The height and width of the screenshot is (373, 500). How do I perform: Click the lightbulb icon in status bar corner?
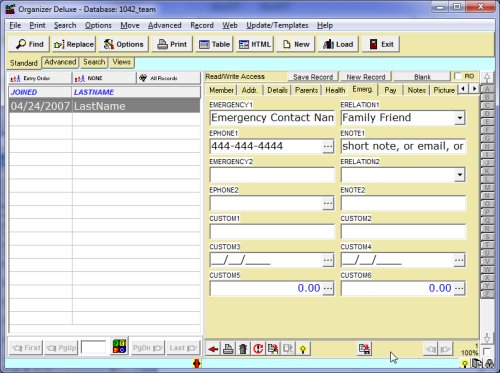(464, 364)
